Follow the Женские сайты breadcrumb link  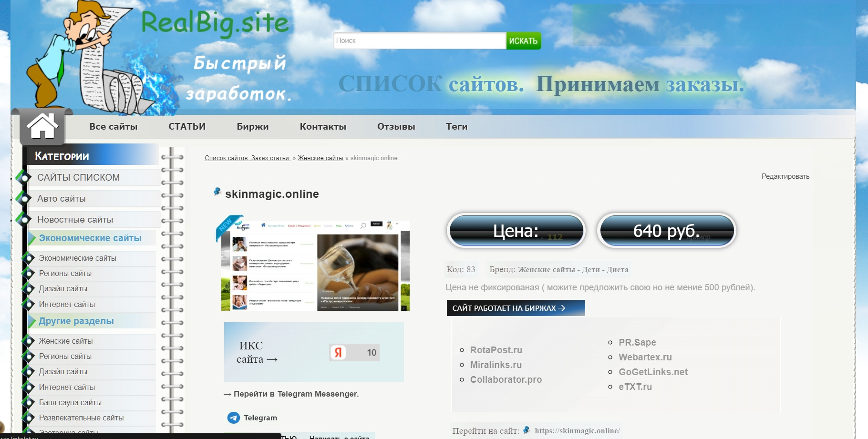click(320, 158)
